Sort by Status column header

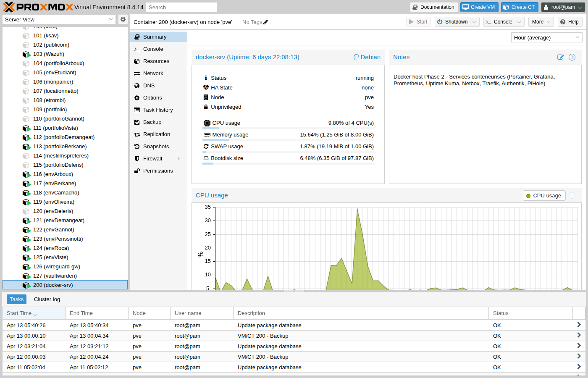(530, 313)
